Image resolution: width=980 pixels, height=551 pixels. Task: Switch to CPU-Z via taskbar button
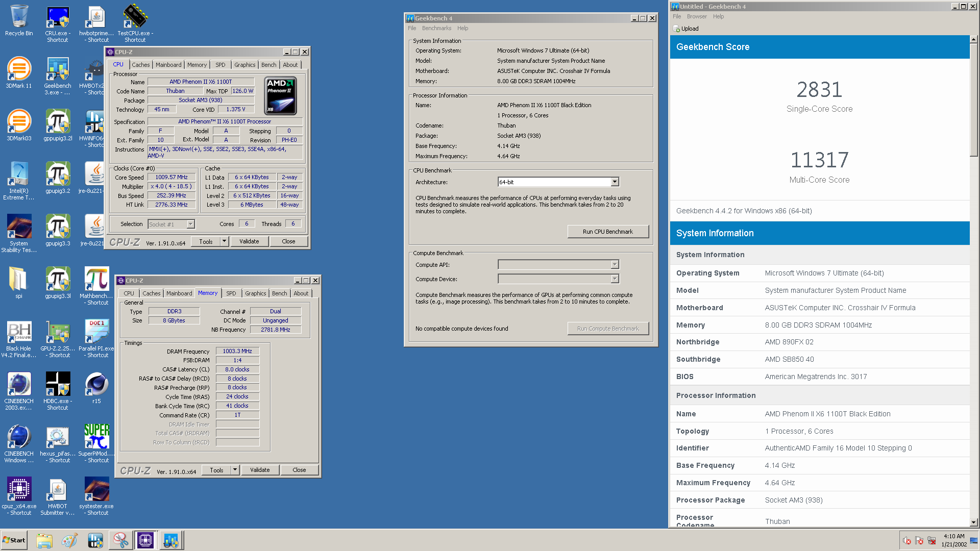pyautogui.click(x=145, y=540)
